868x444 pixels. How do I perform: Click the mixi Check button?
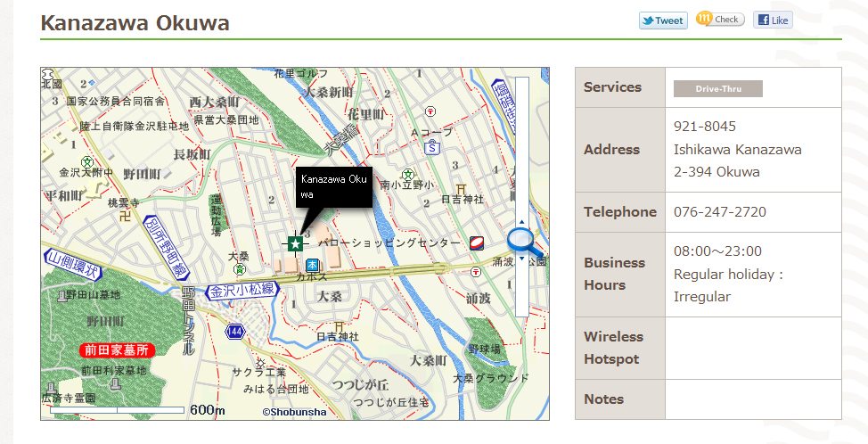pyautogui.click(x=719, y=20)
